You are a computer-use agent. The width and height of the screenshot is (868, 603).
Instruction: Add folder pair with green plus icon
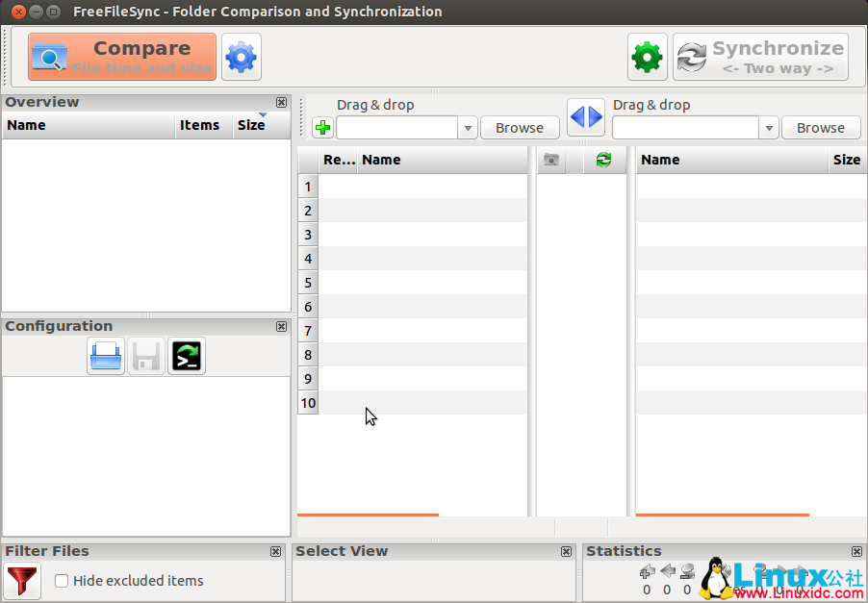tap(323, 128)
